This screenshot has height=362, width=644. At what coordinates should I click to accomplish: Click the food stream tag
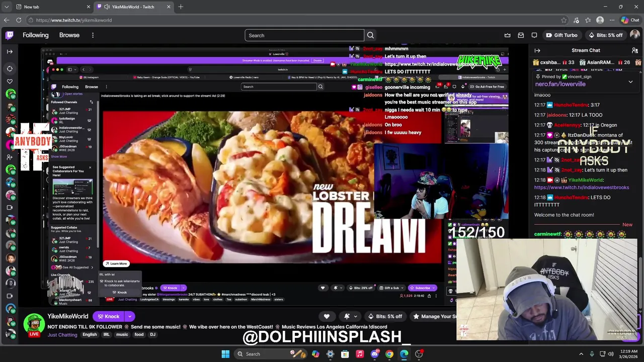(139, 334)
